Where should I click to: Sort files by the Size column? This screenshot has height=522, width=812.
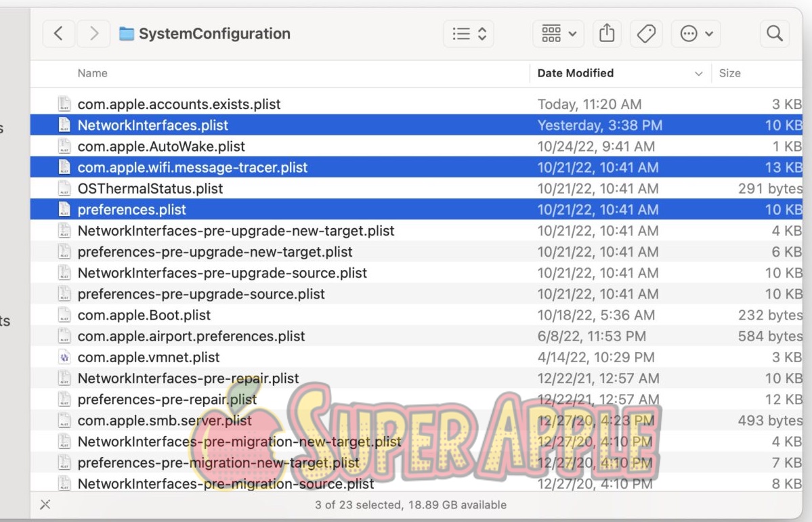pos(730,73)
